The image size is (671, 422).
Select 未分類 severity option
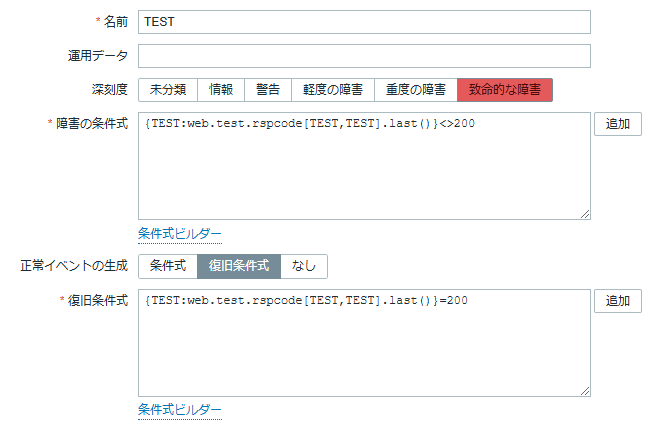[x=168, y=90]
